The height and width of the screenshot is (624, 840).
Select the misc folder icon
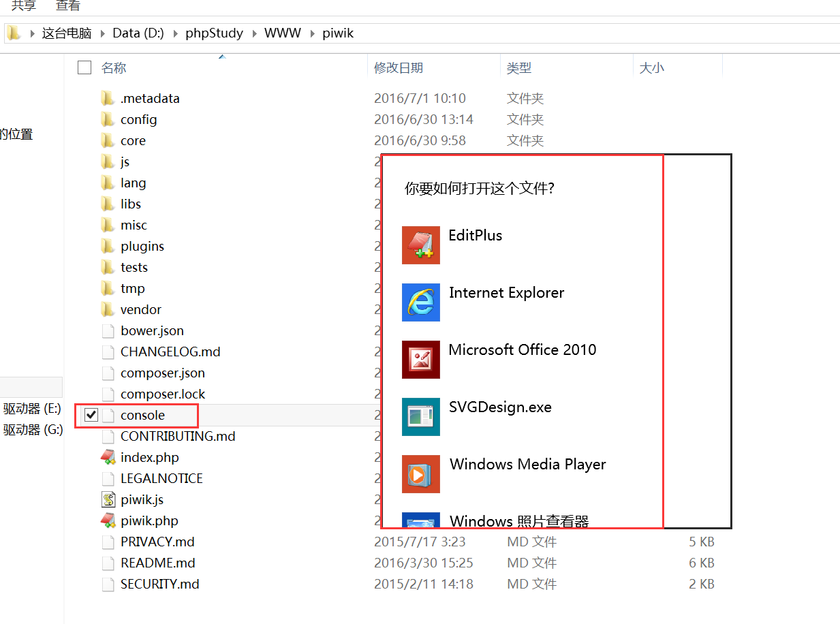tap(107, 225)
